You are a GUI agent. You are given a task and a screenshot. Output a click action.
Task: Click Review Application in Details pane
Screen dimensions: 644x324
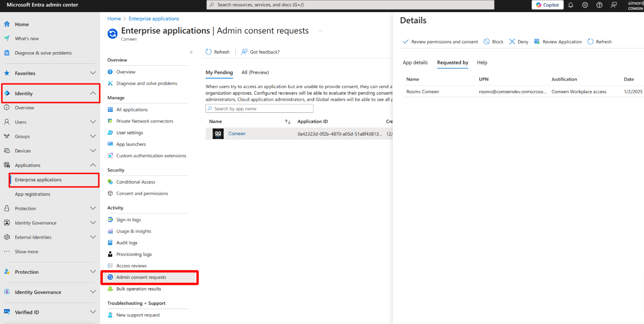[x=558, y=42]
